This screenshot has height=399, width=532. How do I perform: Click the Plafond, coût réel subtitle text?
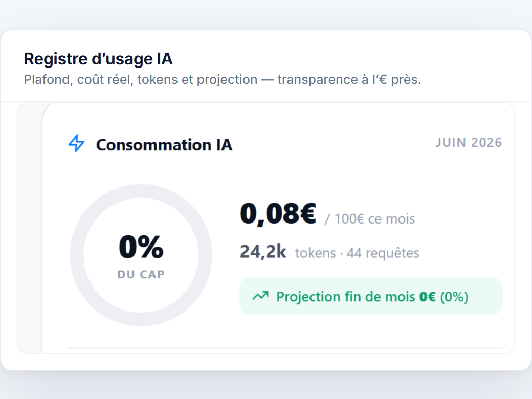[222, 80]
